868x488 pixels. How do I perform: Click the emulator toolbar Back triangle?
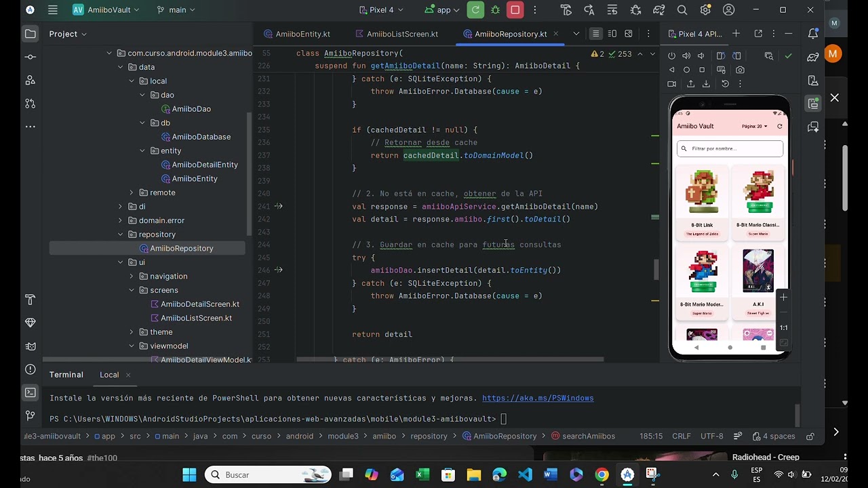671,70
